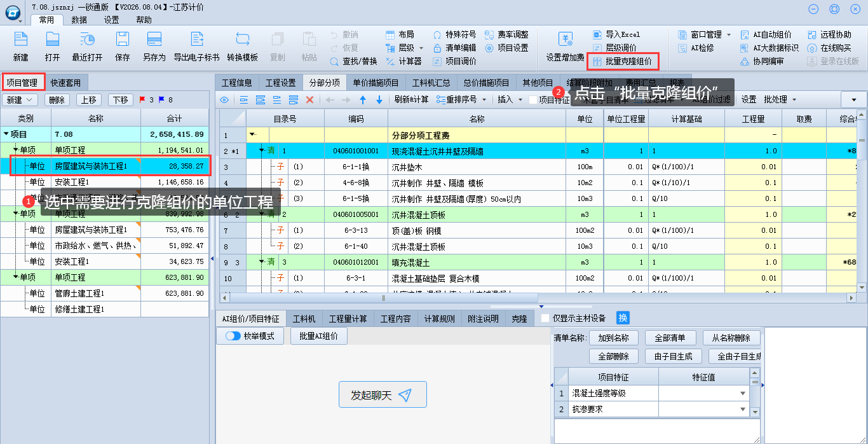The image size is (868, 444).
Task: Click the blue move-up arrow in grid toolbar
Action: coord(363,99)
